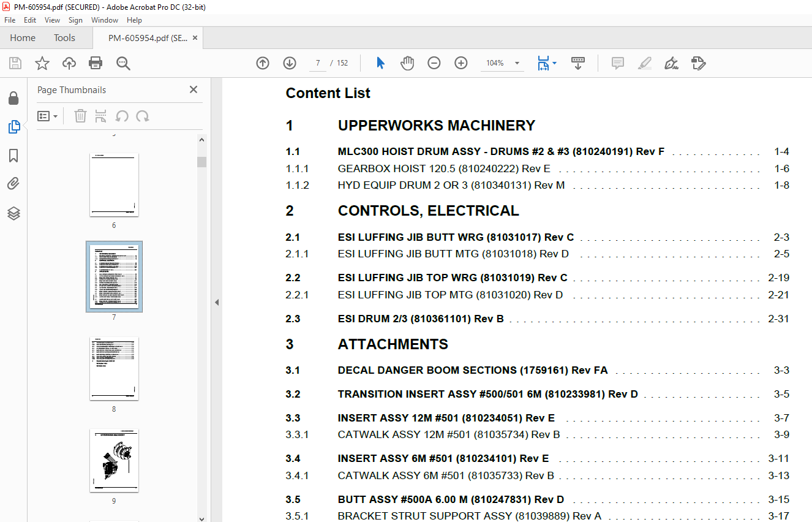Go to the previous page using the up arrow
Screen dimensions: 812x522
pos(263,63)
